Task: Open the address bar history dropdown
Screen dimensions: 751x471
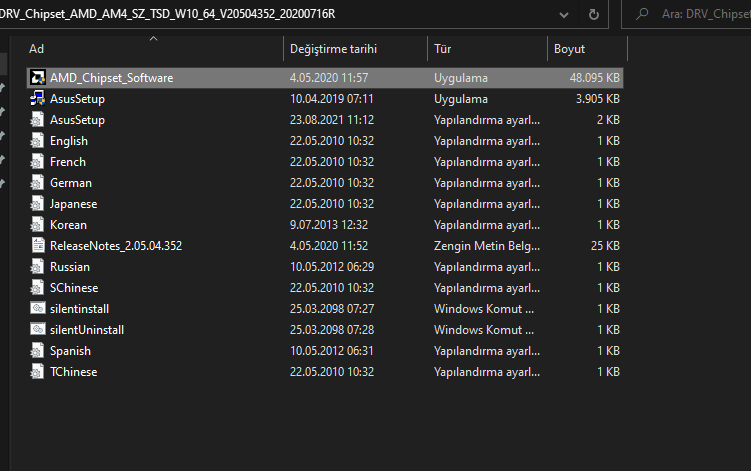Action: click(x=565, y=15)
